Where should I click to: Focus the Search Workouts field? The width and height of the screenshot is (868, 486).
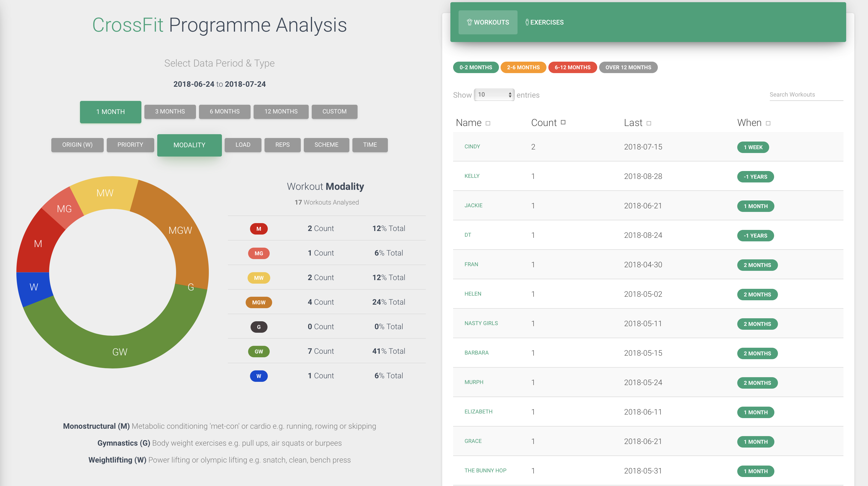click(x=806, y=95)
